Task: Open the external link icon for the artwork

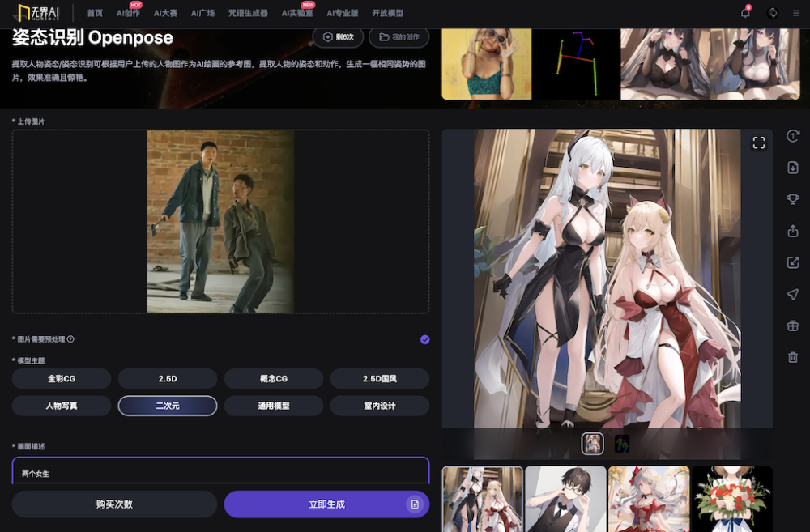Action: [792, 262]
